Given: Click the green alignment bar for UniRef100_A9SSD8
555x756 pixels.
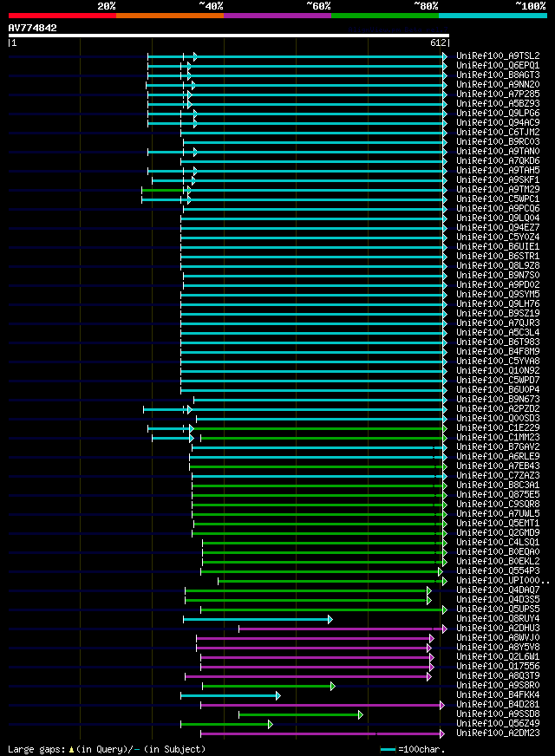Looking at the screenshot, I should click(x=301, y=715).
